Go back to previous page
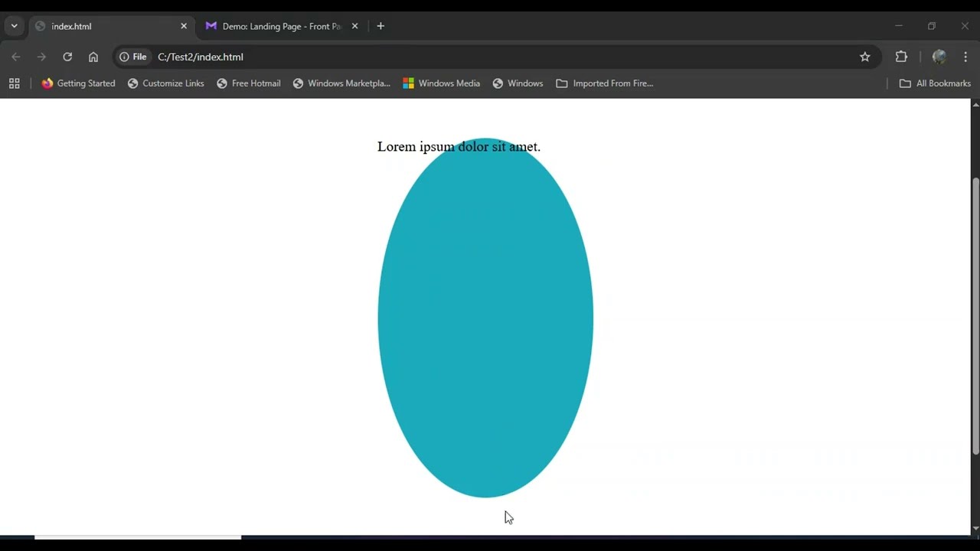 16,57
